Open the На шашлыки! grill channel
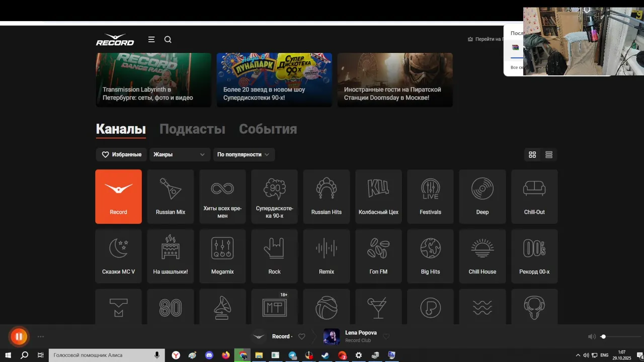This screenshot has height=362, width=644. (171, 256)
